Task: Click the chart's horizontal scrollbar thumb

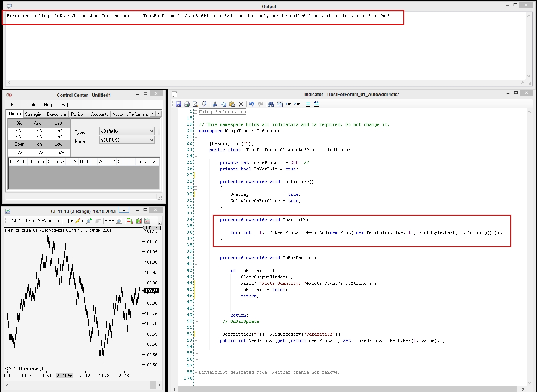Action: coord(153,385)
